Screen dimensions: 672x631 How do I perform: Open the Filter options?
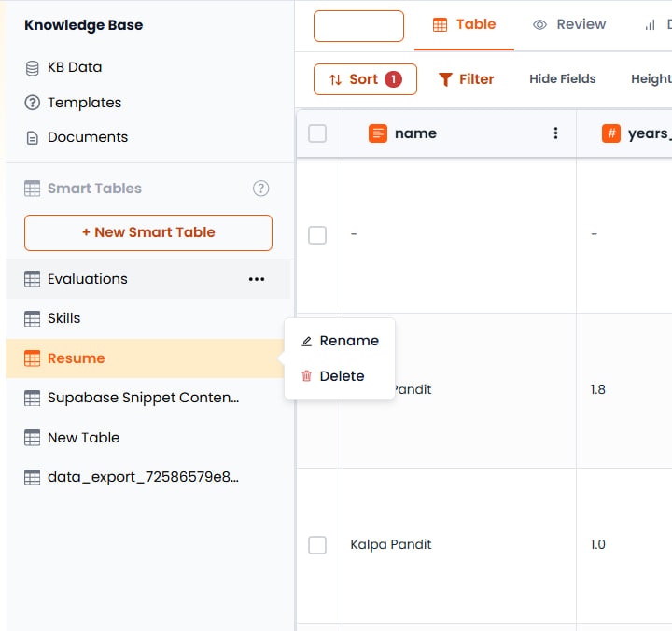coord(467,79)
